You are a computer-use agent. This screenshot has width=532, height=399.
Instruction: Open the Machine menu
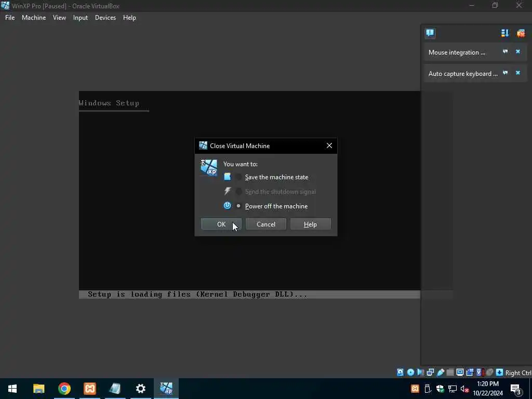point(34,18)
